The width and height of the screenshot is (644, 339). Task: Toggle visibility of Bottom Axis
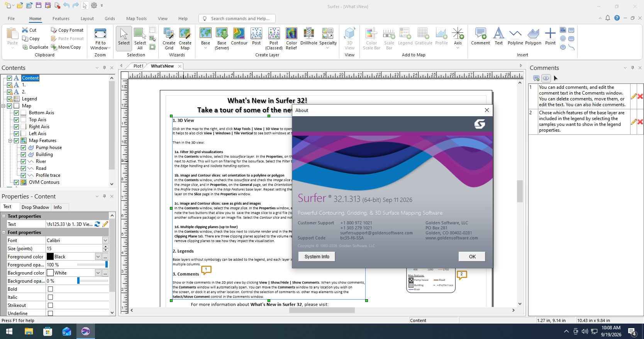coord(17,113)
